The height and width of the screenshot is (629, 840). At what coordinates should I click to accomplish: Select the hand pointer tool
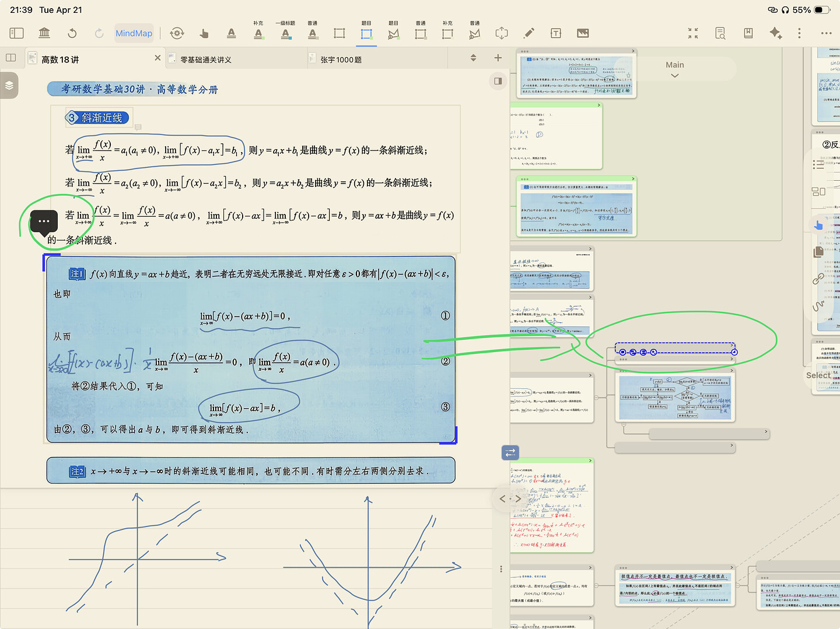[204, 33]
